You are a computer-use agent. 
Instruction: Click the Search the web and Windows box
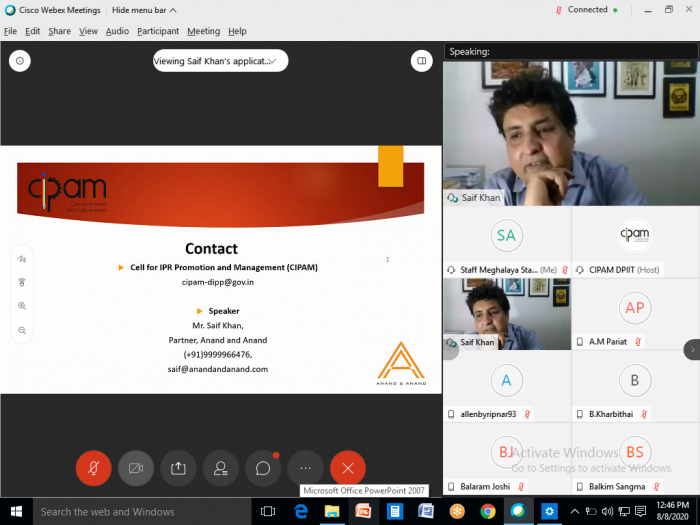[142, 512]
